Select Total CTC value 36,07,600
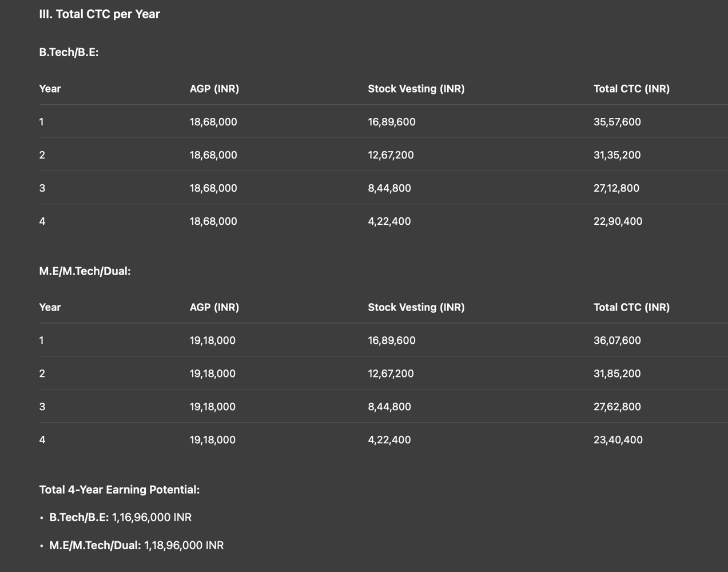The image size is (728, 572). 617,340
